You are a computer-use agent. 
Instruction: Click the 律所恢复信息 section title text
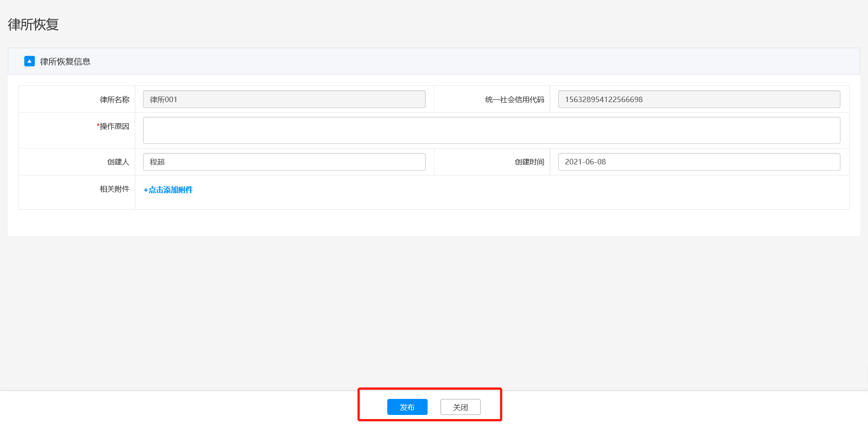tap(65, 62)
